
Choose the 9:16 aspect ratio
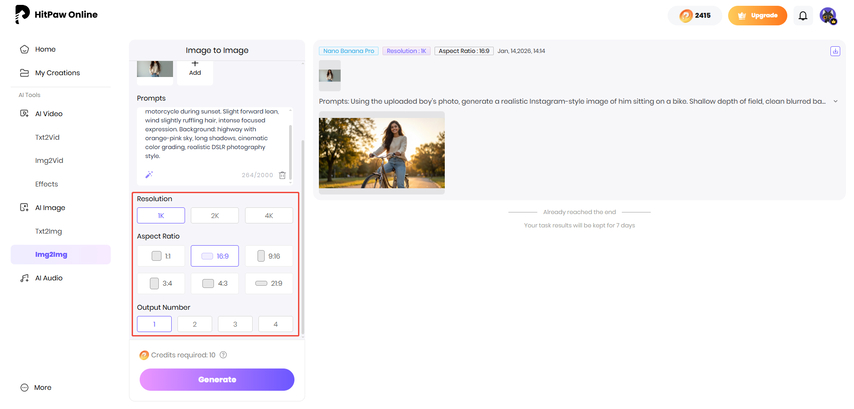pos(269,256)
